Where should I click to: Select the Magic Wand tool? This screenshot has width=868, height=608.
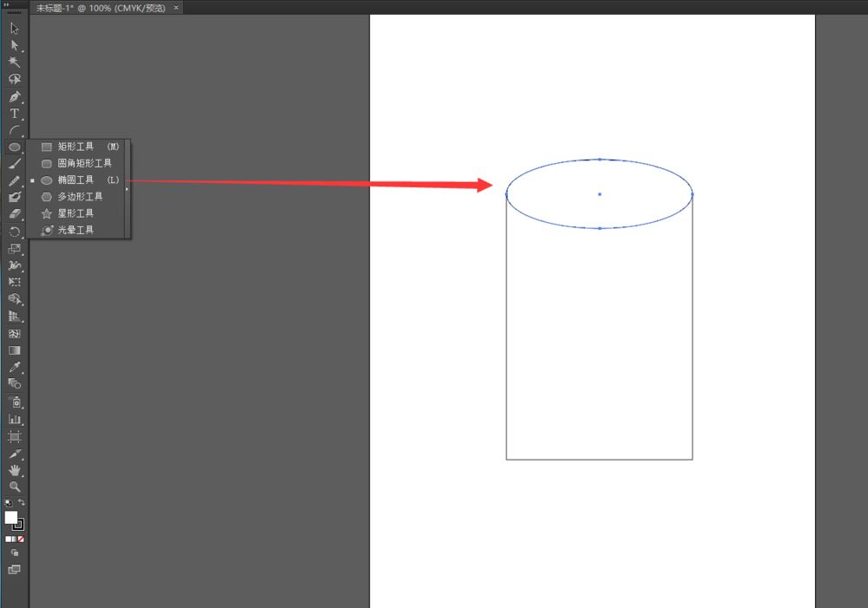pyautogui.click(x=14, y=62)
